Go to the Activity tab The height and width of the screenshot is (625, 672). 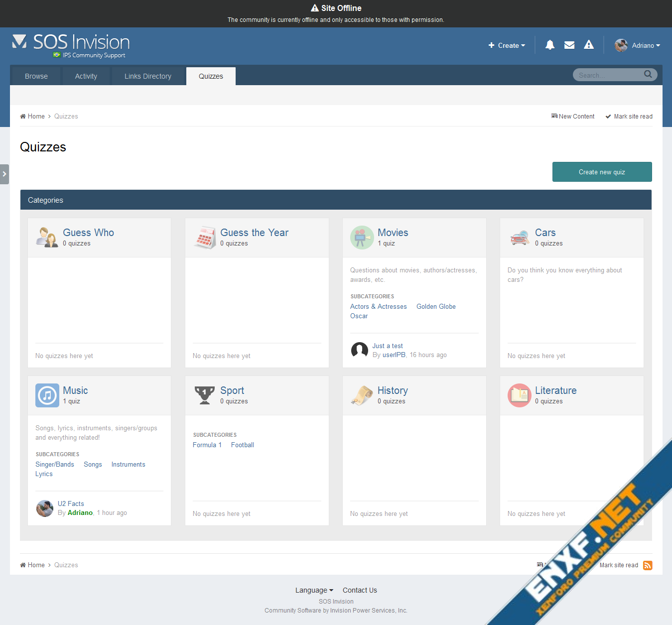point(86,76)
